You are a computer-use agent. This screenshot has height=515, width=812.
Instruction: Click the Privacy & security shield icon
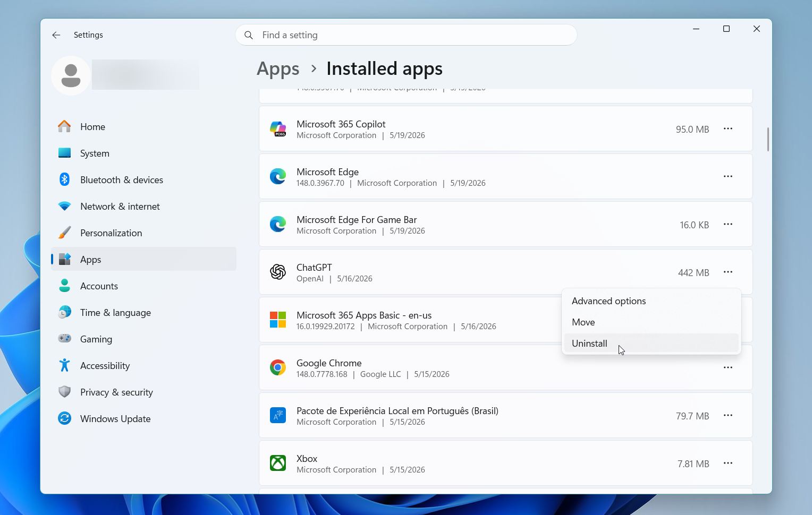click(64, 392)
